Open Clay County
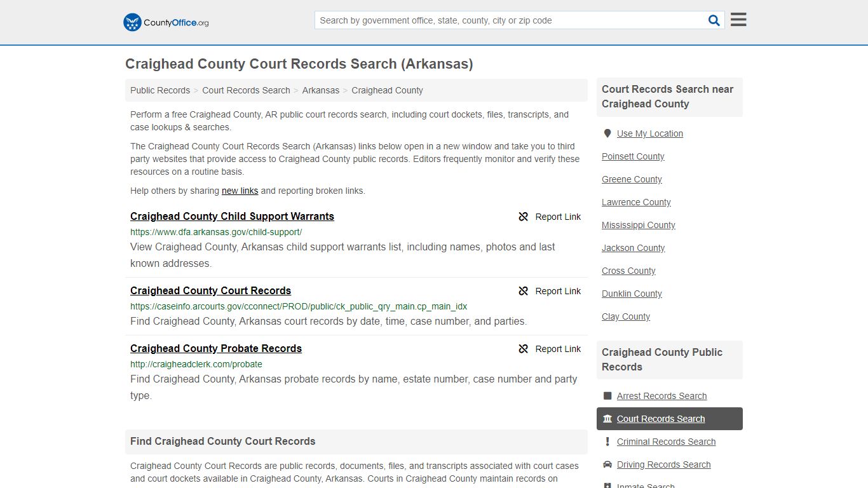 626,316
